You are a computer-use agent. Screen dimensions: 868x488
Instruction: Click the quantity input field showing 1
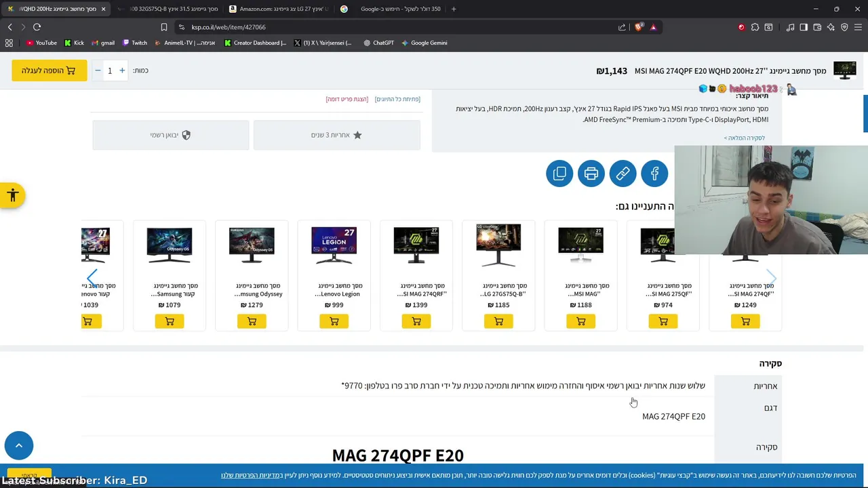tap(110, 70)
